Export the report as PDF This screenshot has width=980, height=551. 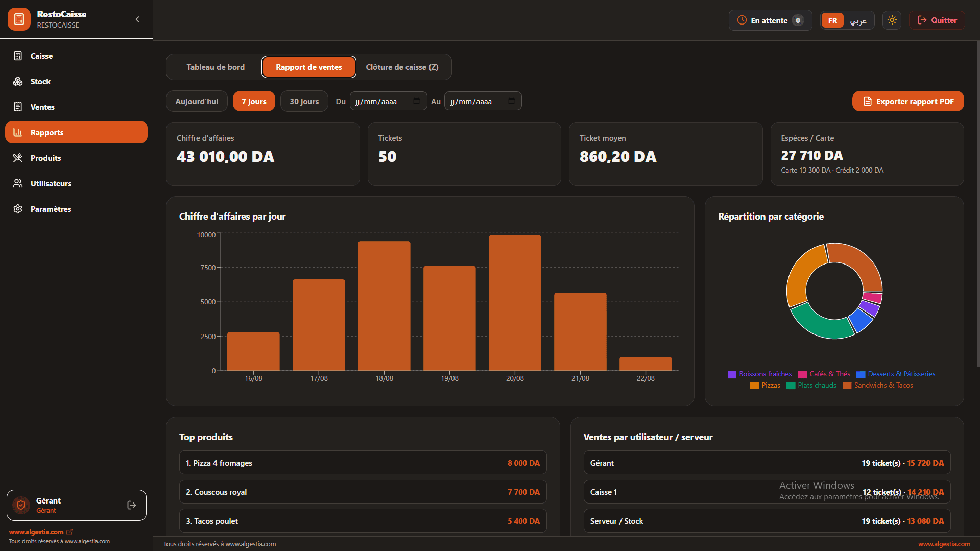pyautogui.click(x=908, y=101)
